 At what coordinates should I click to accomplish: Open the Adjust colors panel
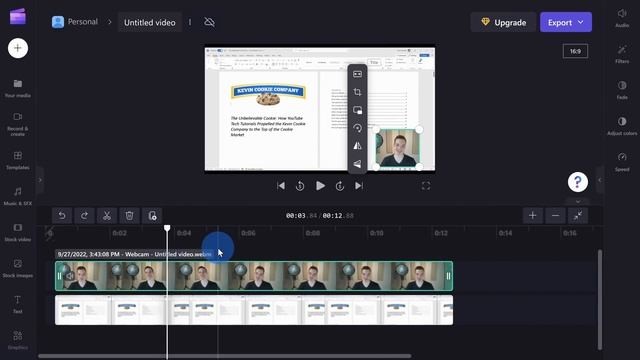(x=622, y=126)
